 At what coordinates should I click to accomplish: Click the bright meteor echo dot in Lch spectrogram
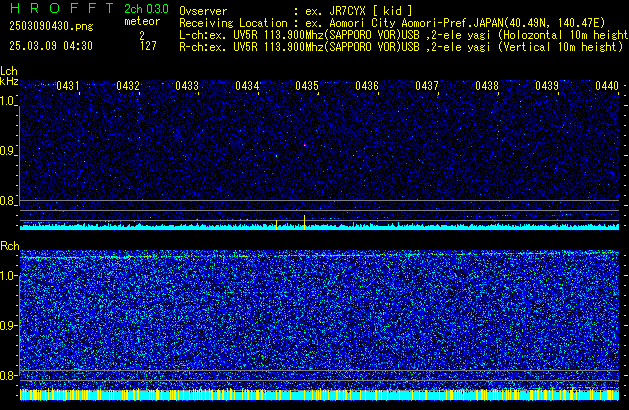click(x=304, y=144)
